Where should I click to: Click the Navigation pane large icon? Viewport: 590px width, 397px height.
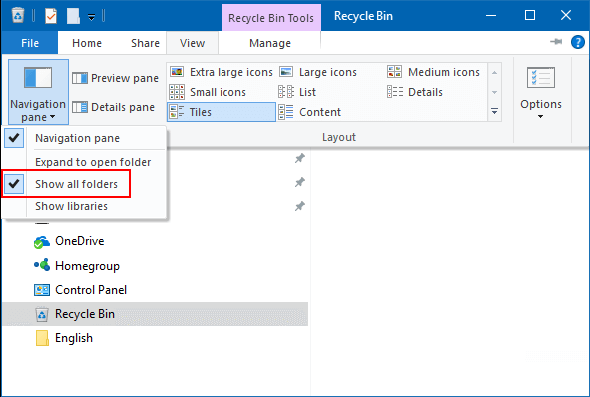[x=38, y=78]
